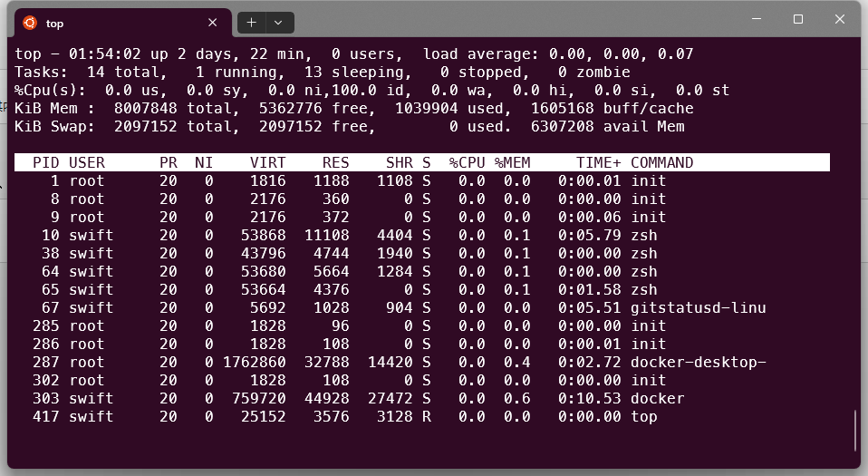Click the %MEM column header
The height and width of the screenshot is (476, 868).
coord(513,163)
